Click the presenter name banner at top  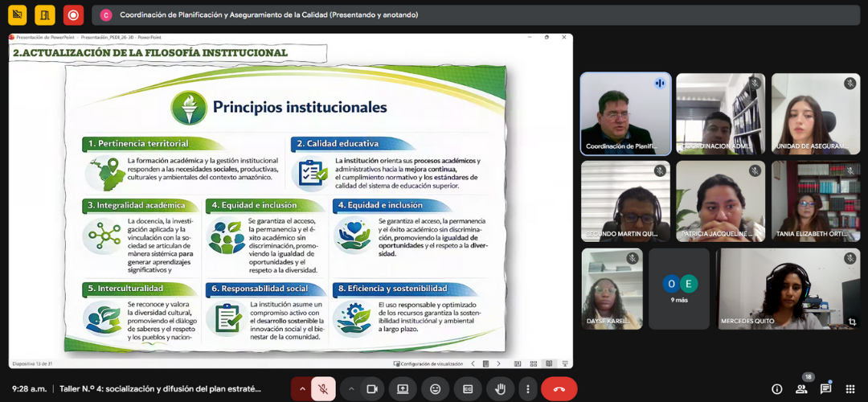pos(268,14)
